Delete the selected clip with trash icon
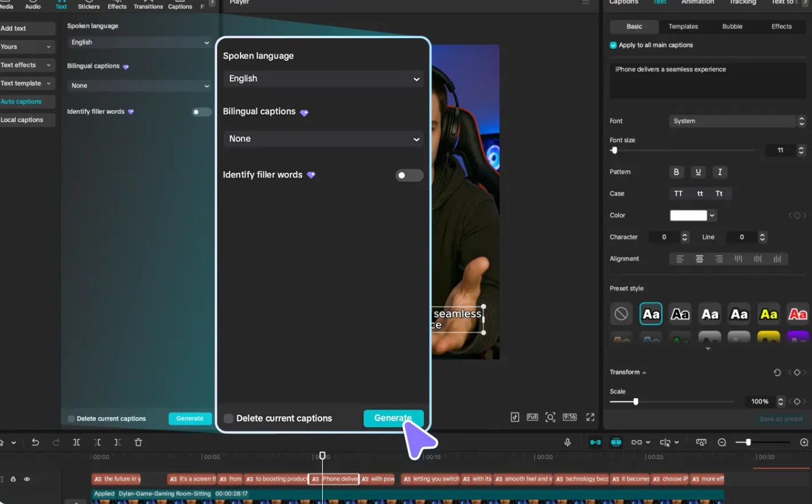The height and width of the screenshot is (504, 812). pos(138,443)
